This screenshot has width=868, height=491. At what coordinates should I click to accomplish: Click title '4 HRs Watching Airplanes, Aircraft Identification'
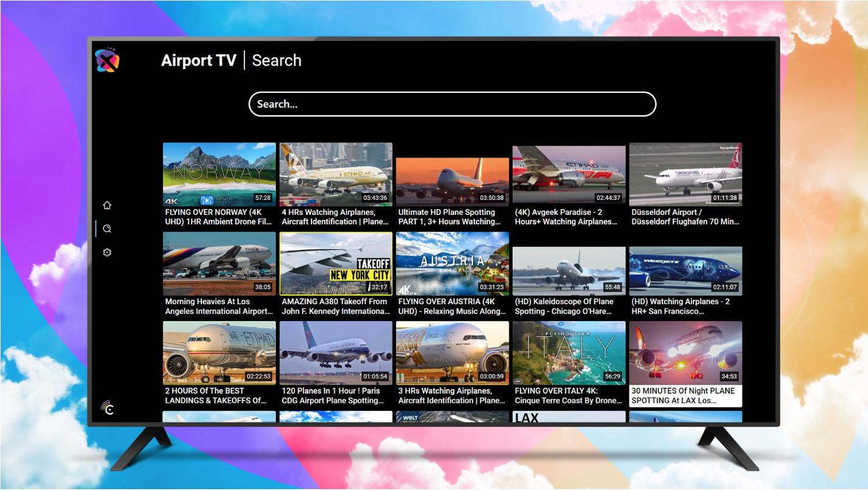tap(335, 217)
